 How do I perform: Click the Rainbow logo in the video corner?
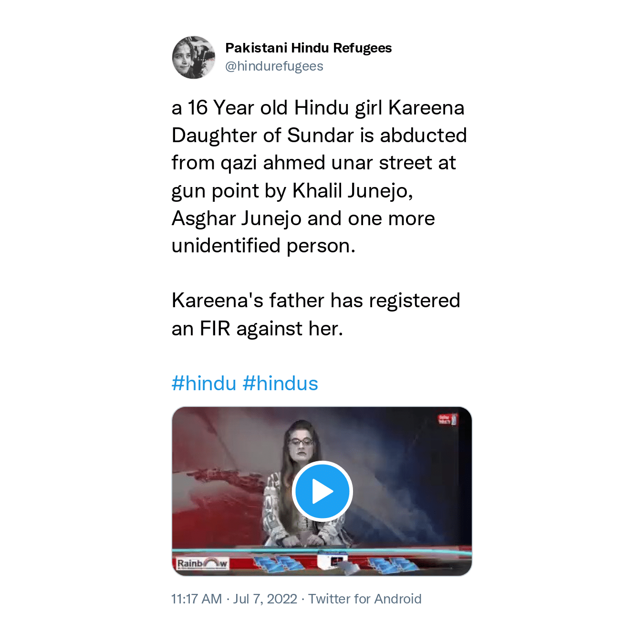click(202, 564)
